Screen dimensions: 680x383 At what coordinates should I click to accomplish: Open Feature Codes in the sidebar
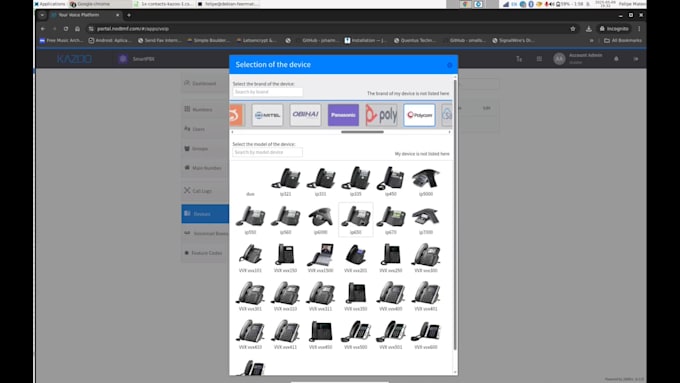click(204, 253)
